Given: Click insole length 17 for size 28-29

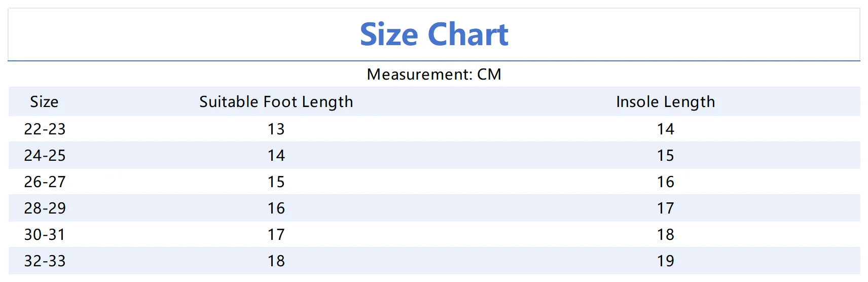Looking at the screenshot, I should pyautogui.click(x=665, y=208).
